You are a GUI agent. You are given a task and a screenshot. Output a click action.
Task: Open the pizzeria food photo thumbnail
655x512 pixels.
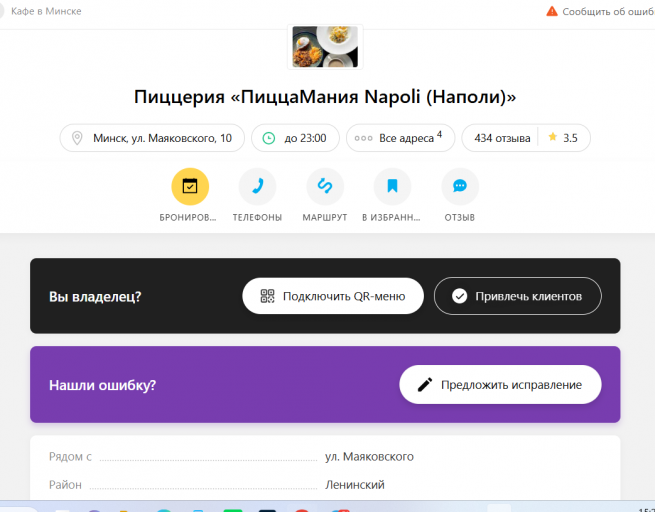[325, 47]
